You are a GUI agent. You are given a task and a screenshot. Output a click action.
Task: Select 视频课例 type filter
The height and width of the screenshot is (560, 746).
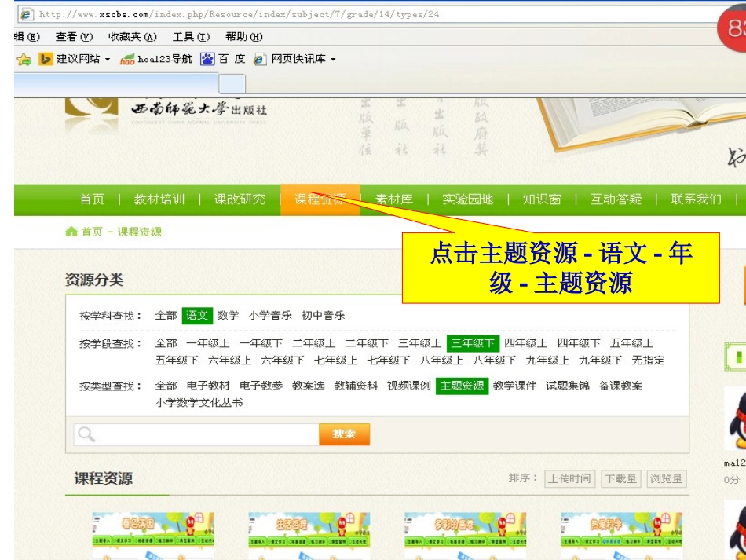point(408,386)
